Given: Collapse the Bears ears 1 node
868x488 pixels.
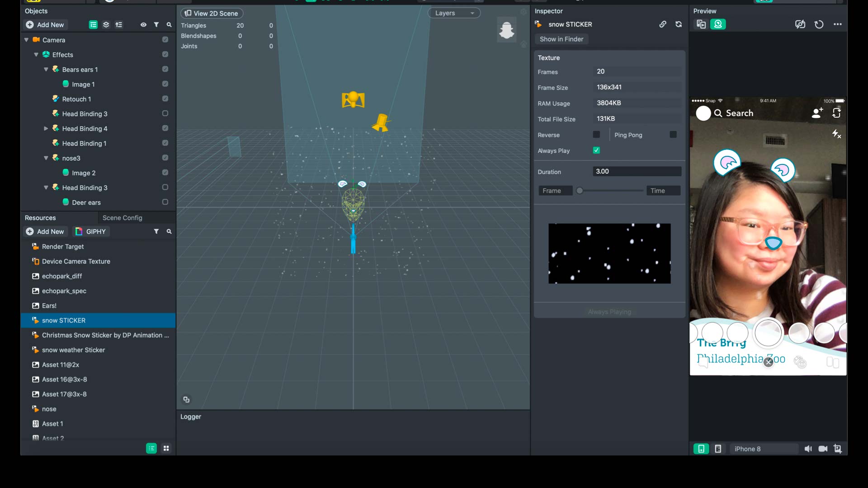Looking at the screenshot, I should (x=46, y=69).
